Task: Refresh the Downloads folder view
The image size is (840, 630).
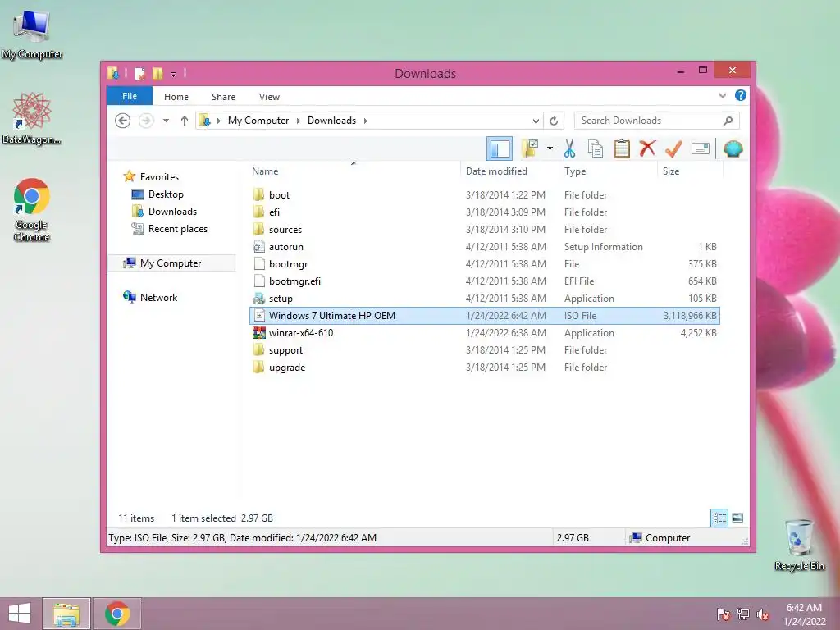Action: coord(554,121)
